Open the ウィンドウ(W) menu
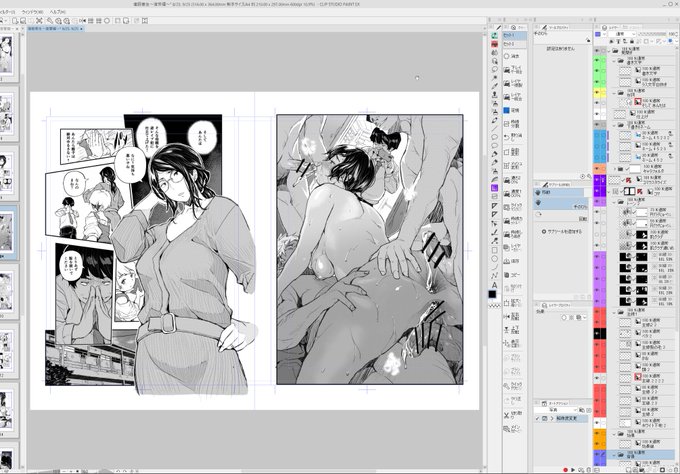The height and width of the screenshot is (474, 680). (x=32, y=12)
